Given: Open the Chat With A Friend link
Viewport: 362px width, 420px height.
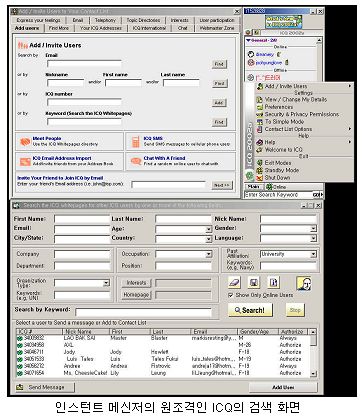Looking at the screenshot, I should click(164, 158).
